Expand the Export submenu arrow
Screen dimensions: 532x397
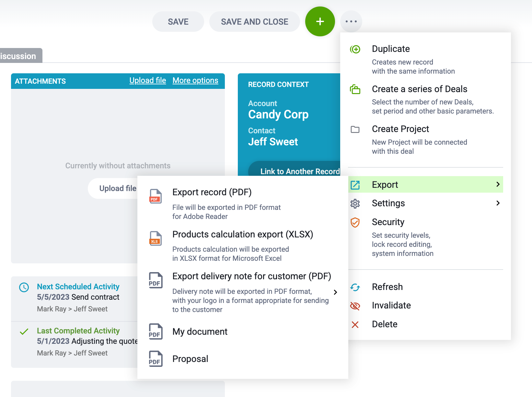point(498,184)
